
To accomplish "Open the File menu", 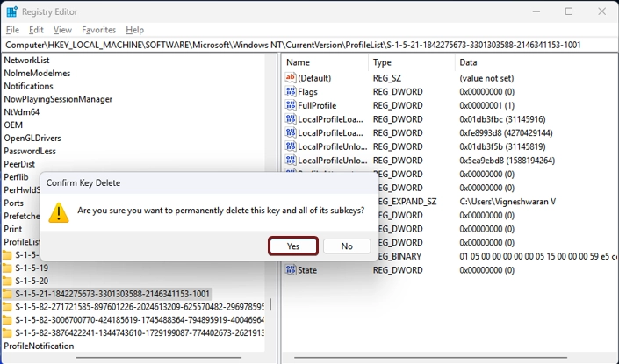I will pos(12,30).
